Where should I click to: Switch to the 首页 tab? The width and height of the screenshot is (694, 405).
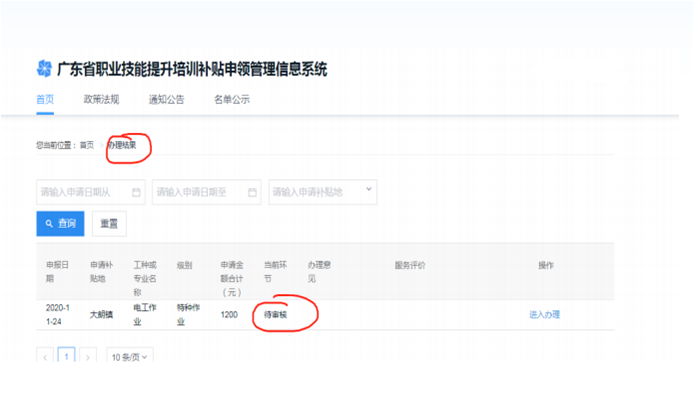click(x=44, y=99)
